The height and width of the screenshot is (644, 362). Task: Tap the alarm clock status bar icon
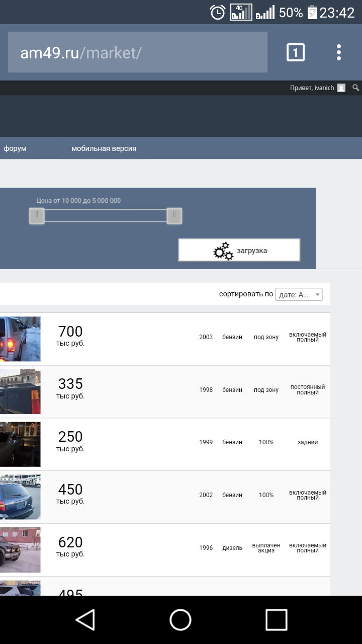tap(218, 13)
